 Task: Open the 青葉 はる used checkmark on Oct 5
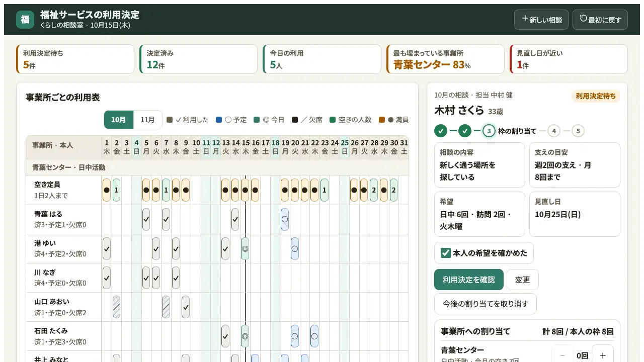(146, 219)
